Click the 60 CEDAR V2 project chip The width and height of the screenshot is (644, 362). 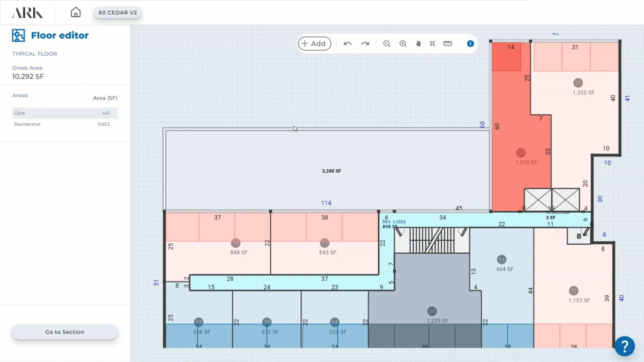click(117, 12)
